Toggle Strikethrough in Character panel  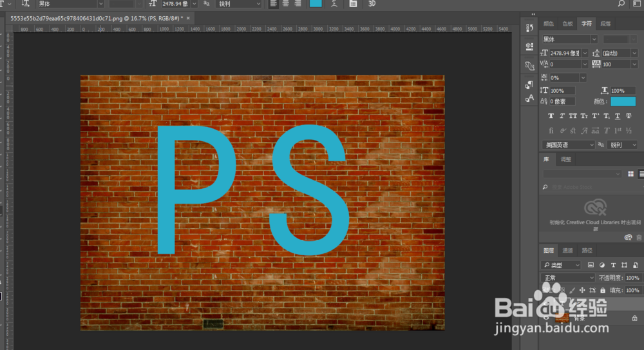click(629, 116)
